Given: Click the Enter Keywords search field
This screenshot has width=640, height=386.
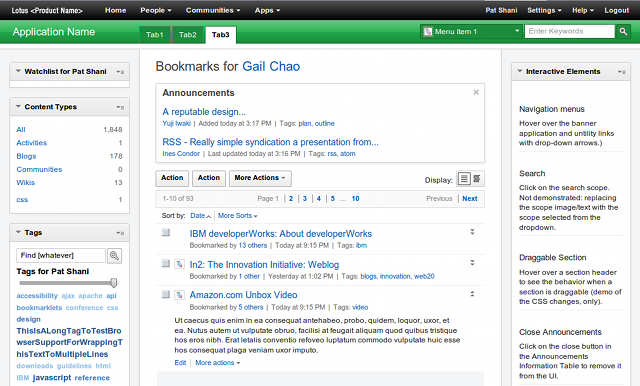Looking at the screenshot, I should [569, 31].
